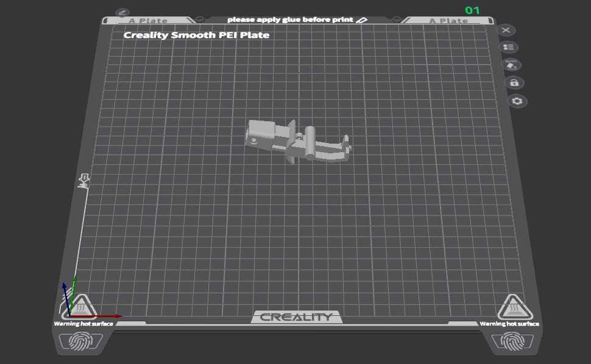Edit plate name with top-left pencil icon
591x364 pixels.
pos(122,12)
